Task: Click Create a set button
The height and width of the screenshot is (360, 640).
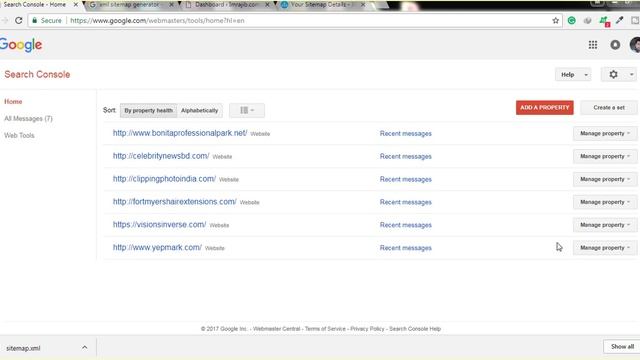Action: 609,107
